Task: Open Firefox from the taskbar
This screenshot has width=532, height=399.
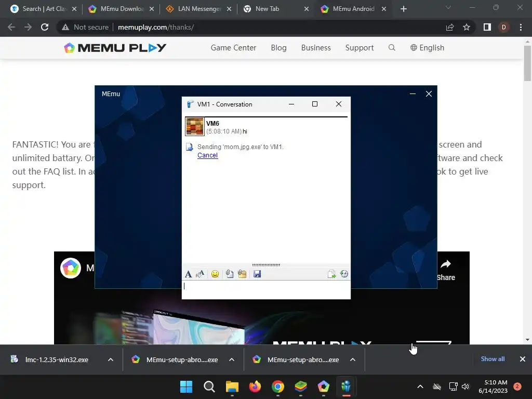Action: [255, 387]
